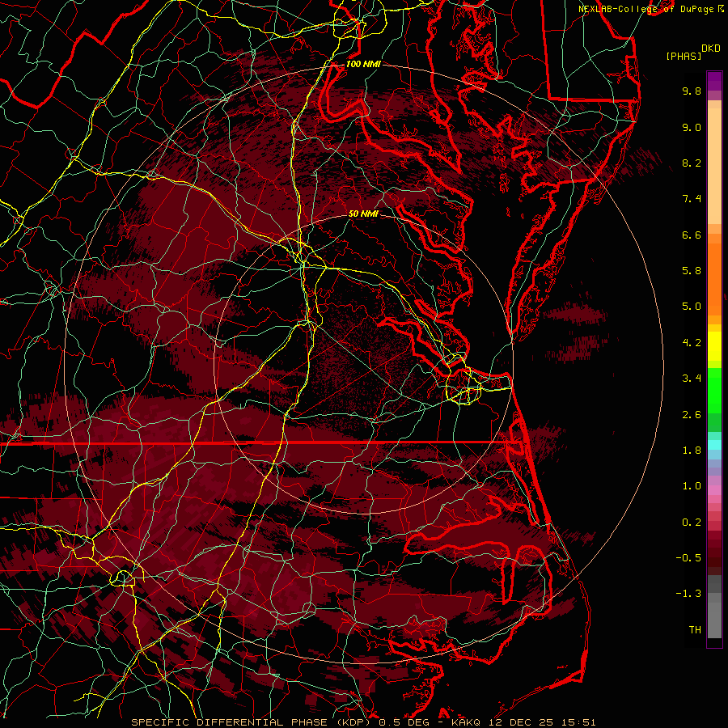The height and width of the screenshot is (728, 728).
Task: Click the 1.8 value on the color scale
Action: pyautogui.click(x=692, y=451)
